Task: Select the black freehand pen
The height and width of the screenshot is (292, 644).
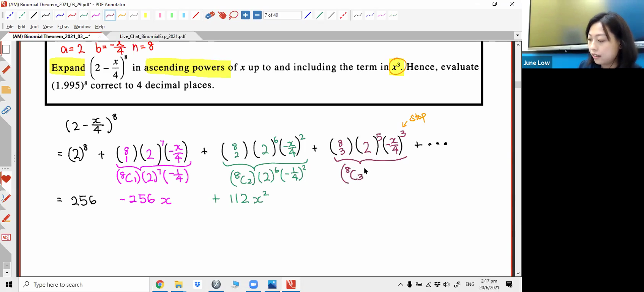Action: (x=45, y=16)
